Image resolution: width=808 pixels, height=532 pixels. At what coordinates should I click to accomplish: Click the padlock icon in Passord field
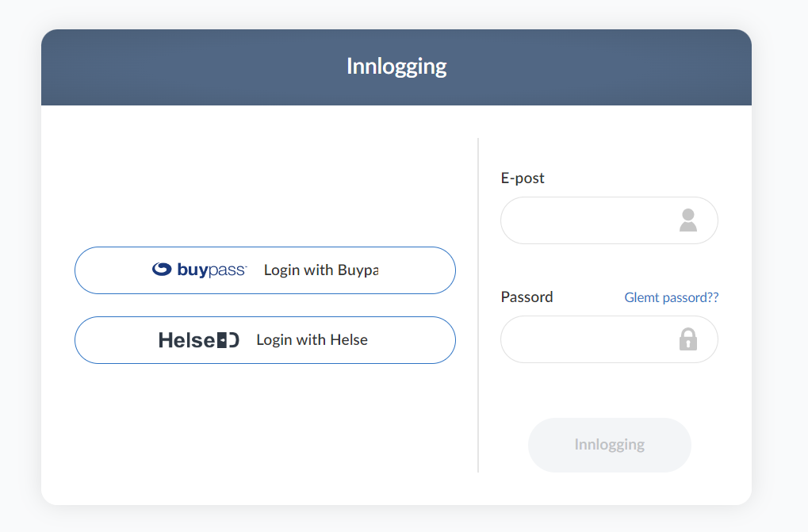click(x=688, y=339)
